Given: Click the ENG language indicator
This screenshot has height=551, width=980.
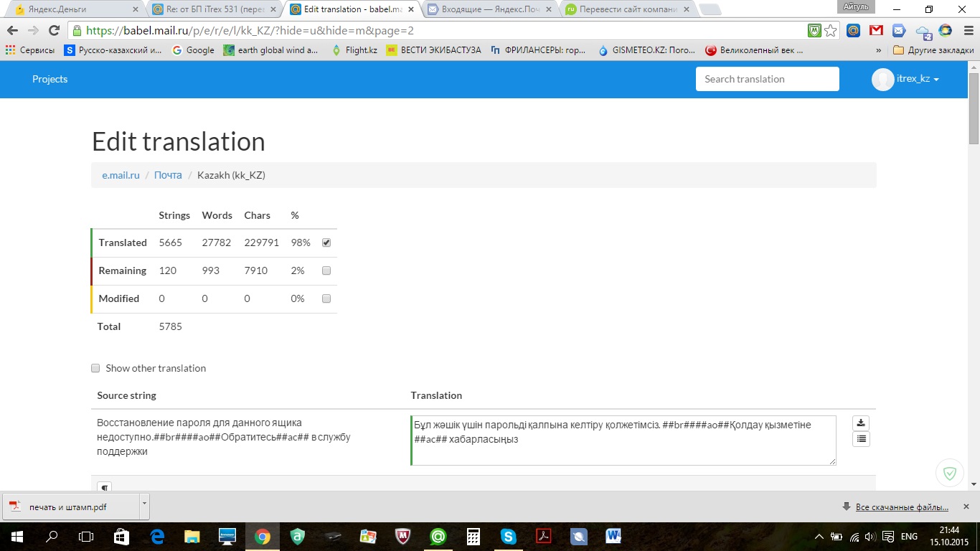Looking at the screenshot, I should pyautogui.click(x=909, y=537).
